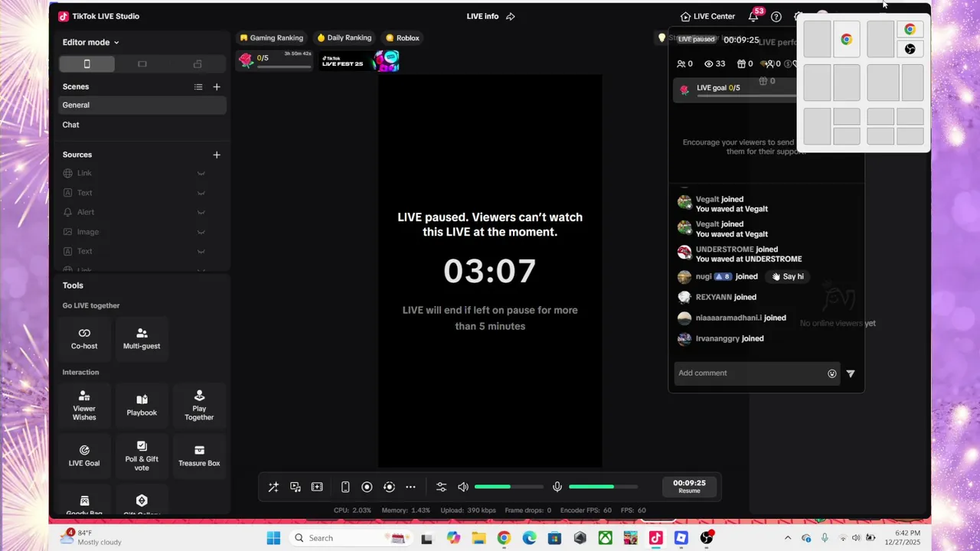This screenshot has width=980, height=551.
Task: Click the CPU: 2.03% status
Action: tap(352, 510)
